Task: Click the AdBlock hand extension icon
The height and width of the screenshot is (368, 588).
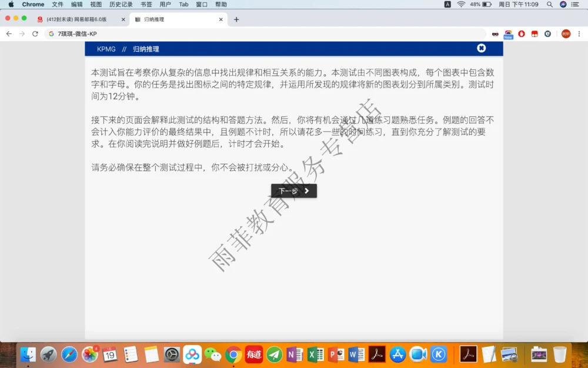Action: coord(522,34)
